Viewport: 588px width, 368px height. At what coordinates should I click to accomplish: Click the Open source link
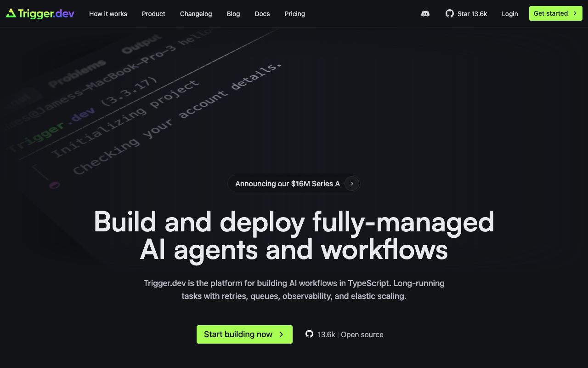pos(362,334)
